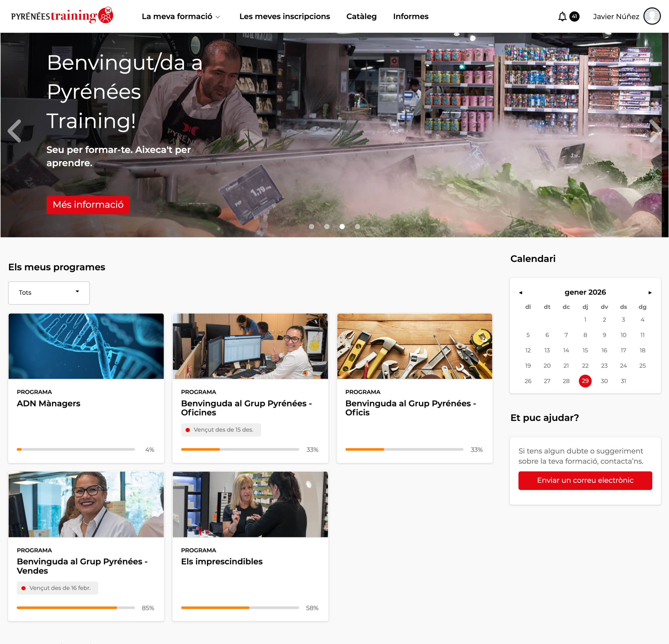Go to Les meves inscripcions

284,16
